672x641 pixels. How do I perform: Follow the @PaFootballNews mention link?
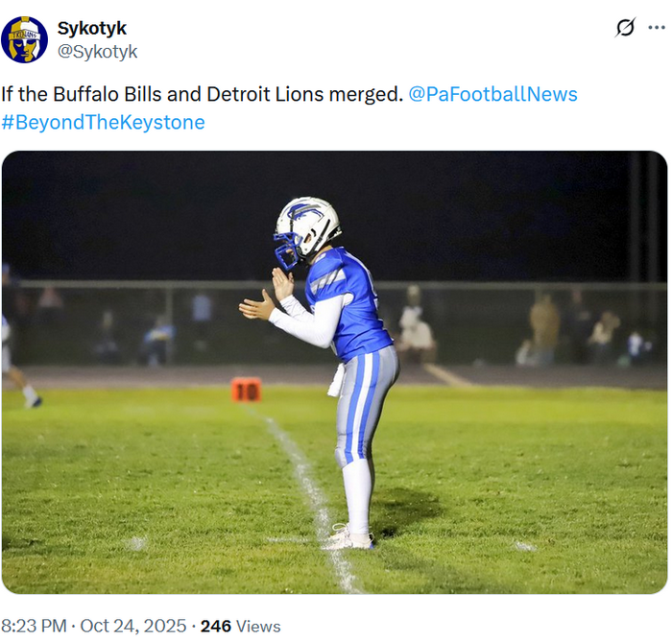coord(493,94)
